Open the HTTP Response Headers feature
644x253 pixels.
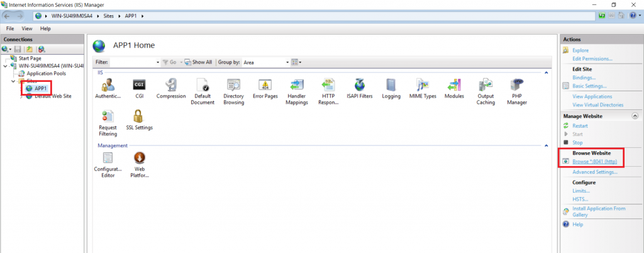click(328, 92)
